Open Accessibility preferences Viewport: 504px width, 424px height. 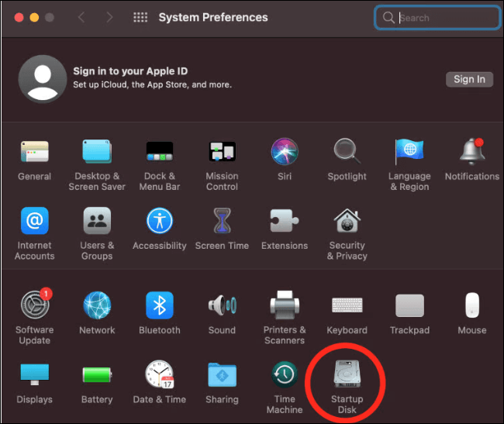coord(159,222)
